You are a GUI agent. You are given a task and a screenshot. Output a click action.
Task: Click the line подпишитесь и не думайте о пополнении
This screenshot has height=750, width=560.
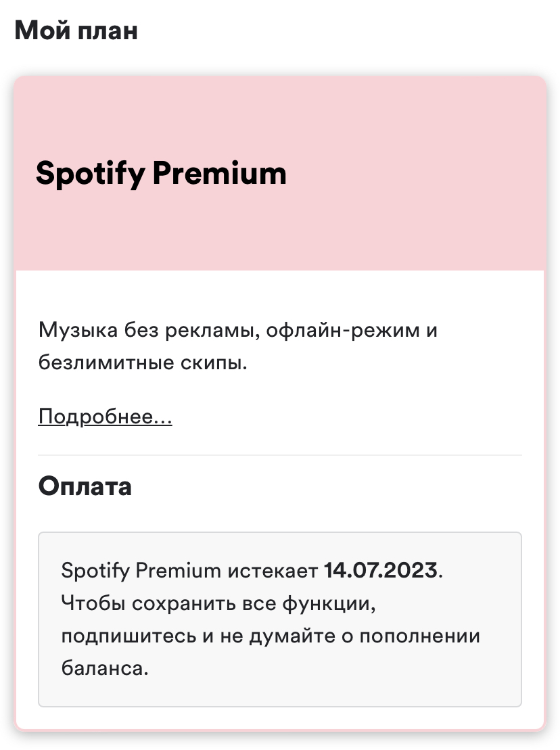(271, 636)
